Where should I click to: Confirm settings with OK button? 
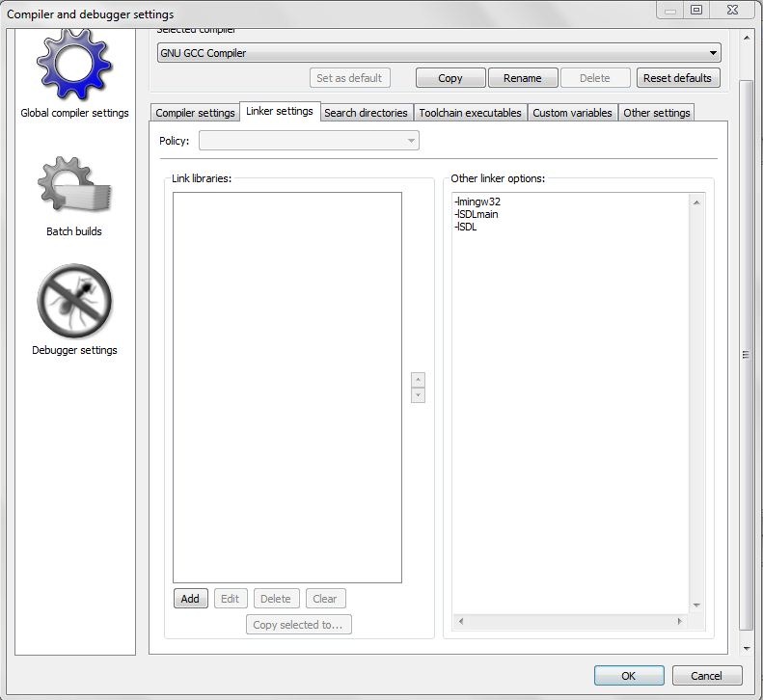click(x=628, y=676)
